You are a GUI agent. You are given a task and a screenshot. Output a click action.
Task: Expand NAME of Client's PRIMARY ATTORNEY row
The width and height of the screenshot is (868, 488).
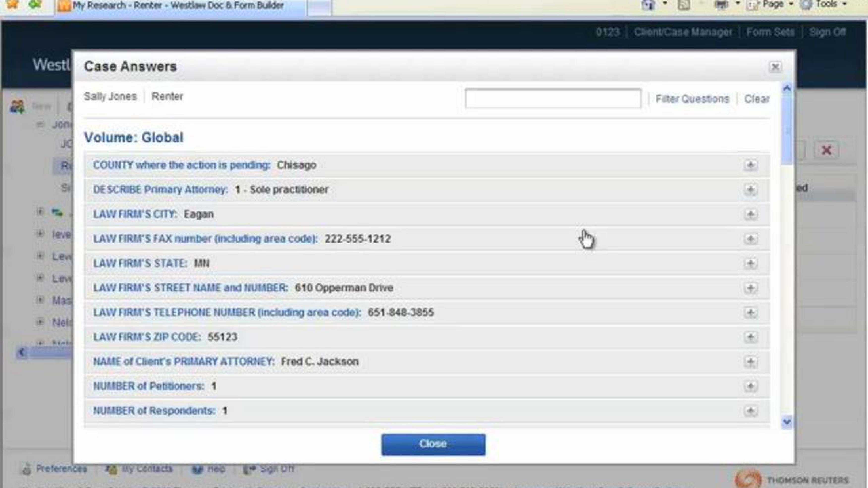point(750,362)
